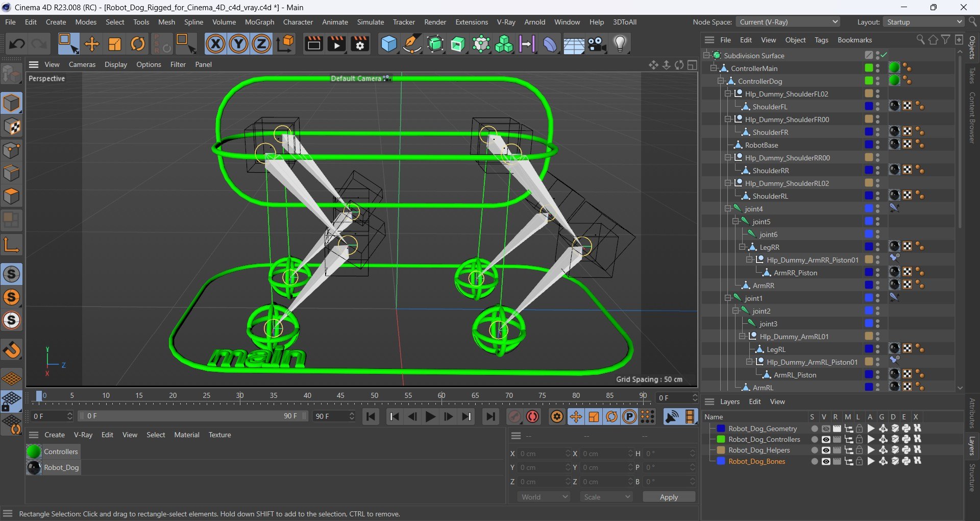Toggle lock on Robot_Dog_Helpers layer
Viewport: 980px width, 521px height.
click(x=860, y=450)
